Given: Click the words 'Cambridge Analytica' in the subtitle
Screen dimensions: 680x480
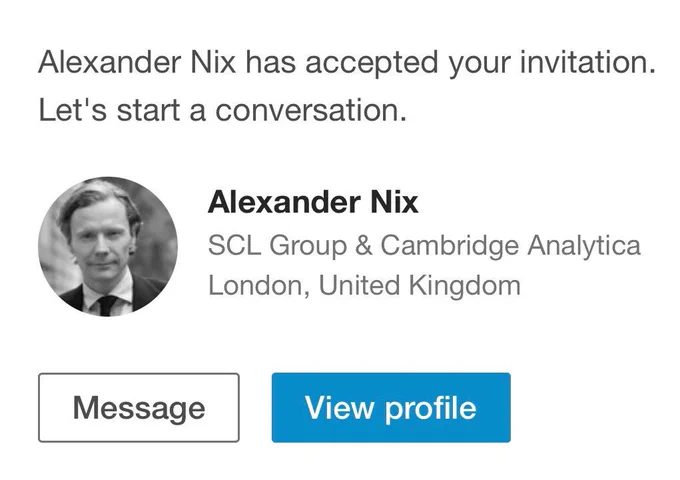Looking at the screenshot, I should click(x=510, y=245).
